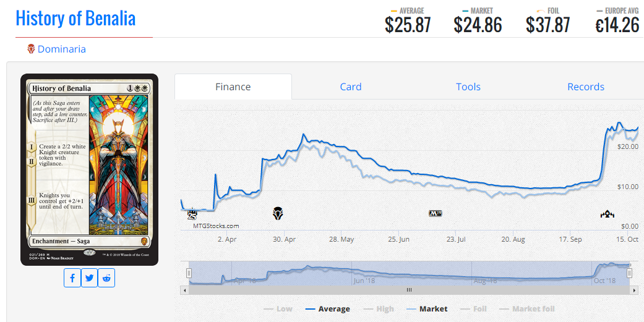The width and height of the screenshot is (644, 322).
Task: Show the High price series
Action: point(378,309)
